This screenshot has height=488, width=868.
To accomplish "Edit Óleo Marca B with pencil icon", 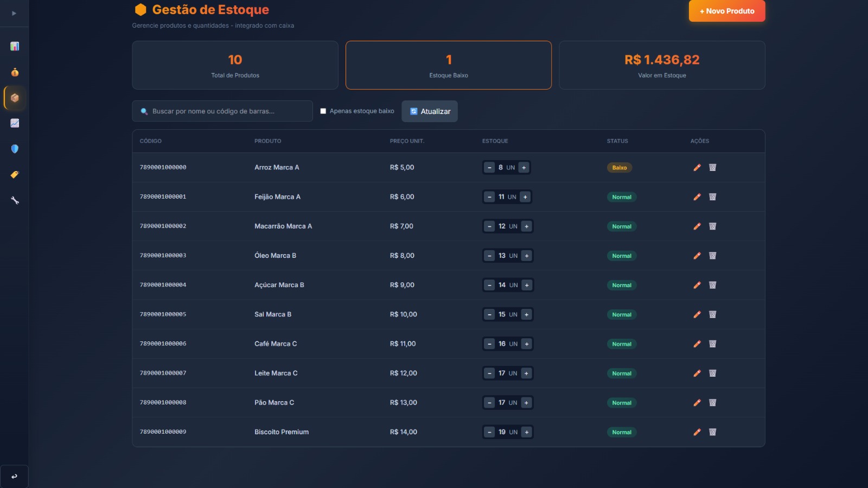I will [697, 256].
